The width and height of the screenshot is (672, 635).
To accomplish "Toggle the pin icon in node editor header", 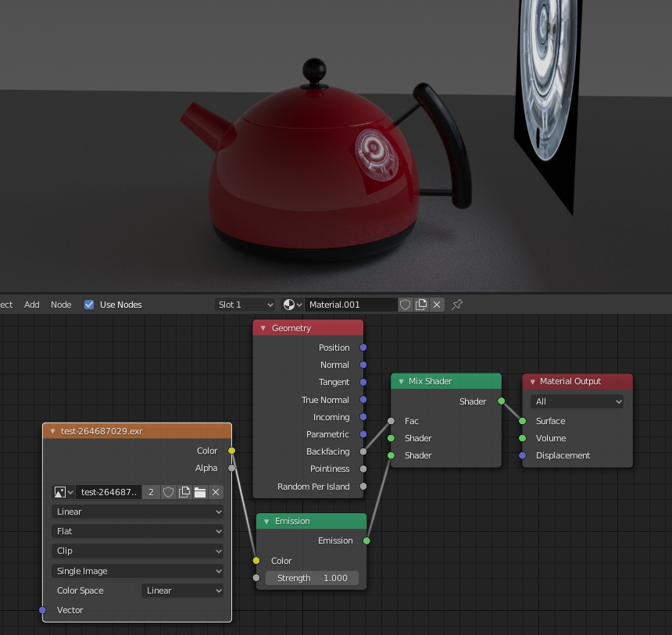I will coord(457,305).
